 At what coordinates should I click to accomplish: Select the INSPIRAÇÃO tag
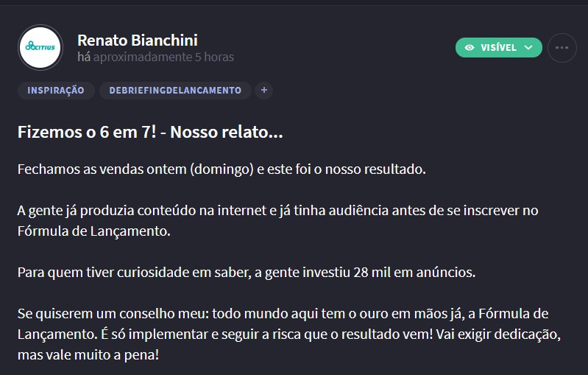click(56, 91)
